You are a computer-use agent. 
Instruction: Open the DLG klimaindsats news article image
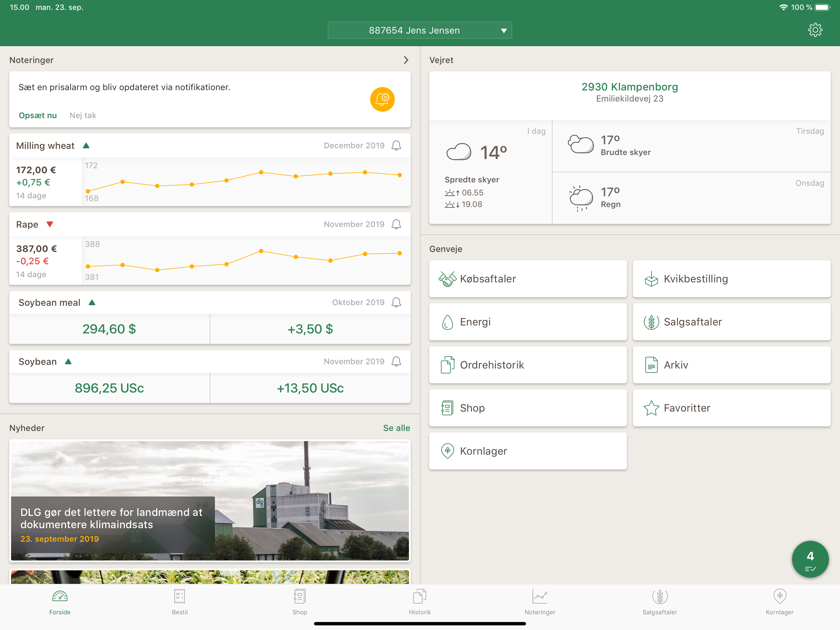point(210,500)
